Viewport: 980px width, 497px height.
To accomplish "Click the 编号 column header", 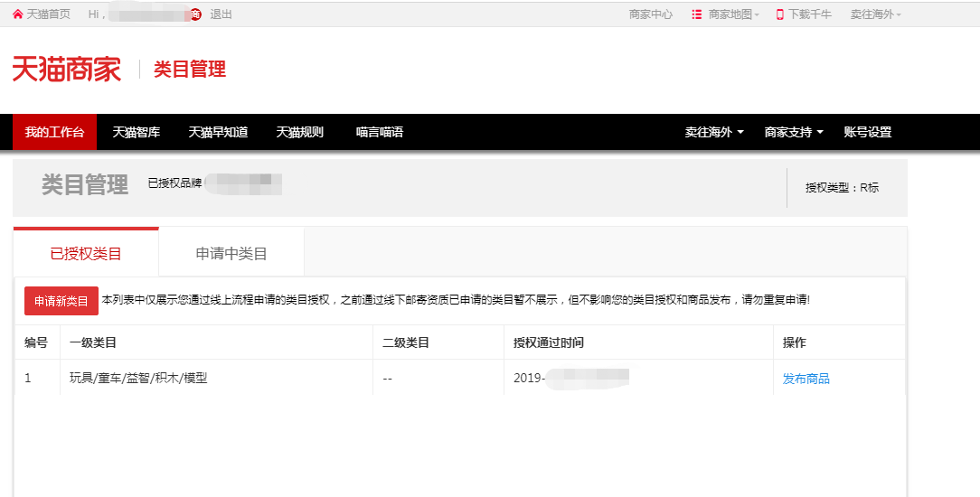I will [x=35, y=342].
